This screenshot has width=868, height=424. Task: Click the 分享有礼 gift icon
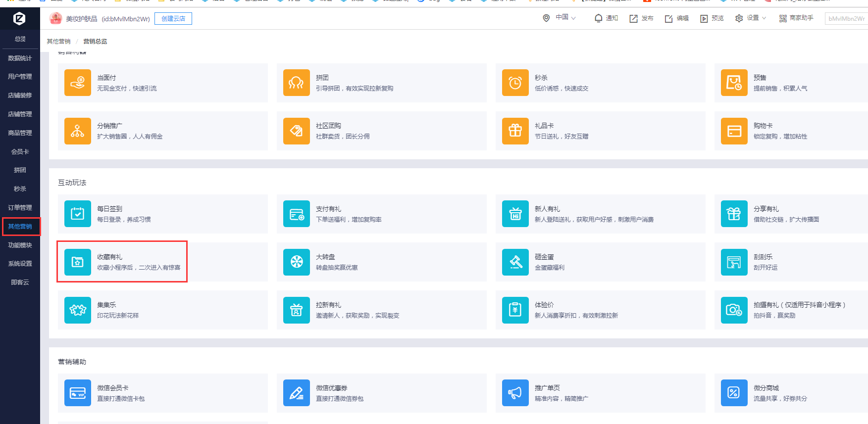click(x=734, y=214)
